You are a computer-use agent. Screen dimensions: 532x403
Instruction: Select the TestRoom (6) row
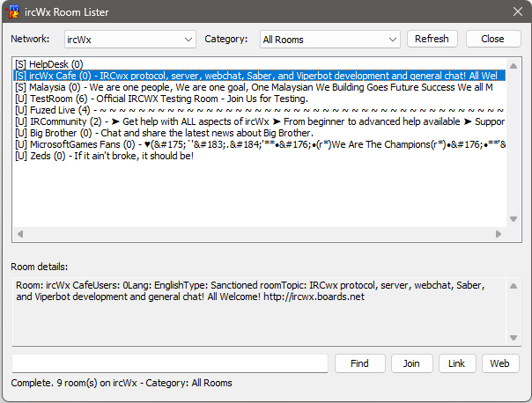[260, 99]
